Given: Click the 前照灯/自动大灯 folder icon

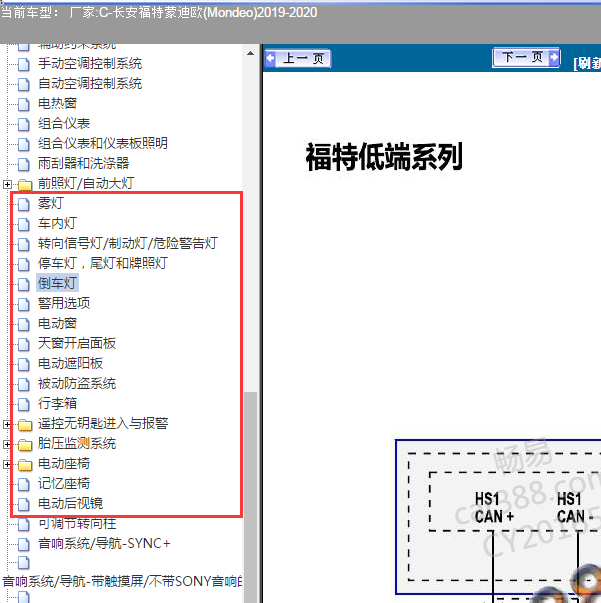Looking at the screenshot, I should coord(25,184).
